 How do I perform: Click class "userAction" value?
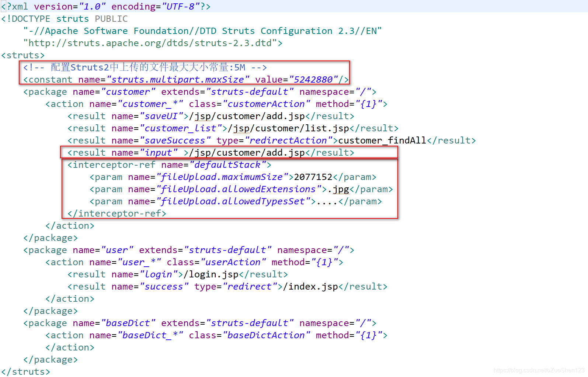coord(233,262)
